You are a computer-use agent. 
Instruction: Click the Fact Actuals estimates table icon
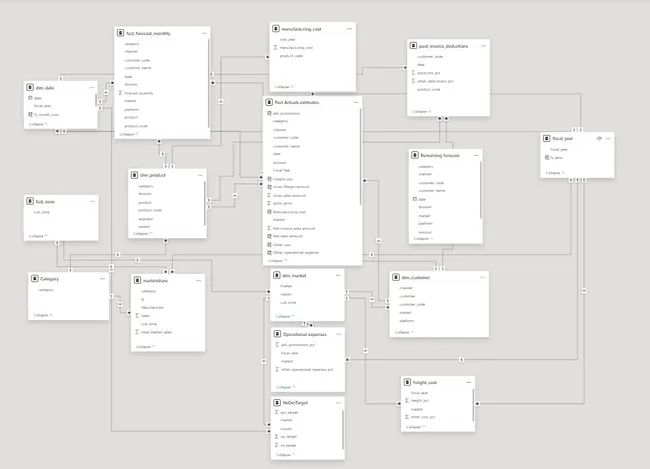point(269,102)
